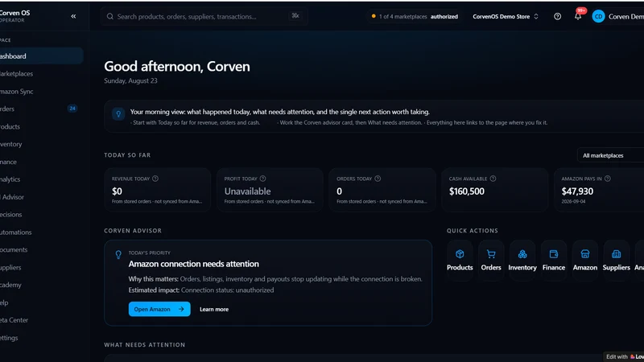Open the Amazon quick action store icon

pyautogui.click(x=585, y=254)
